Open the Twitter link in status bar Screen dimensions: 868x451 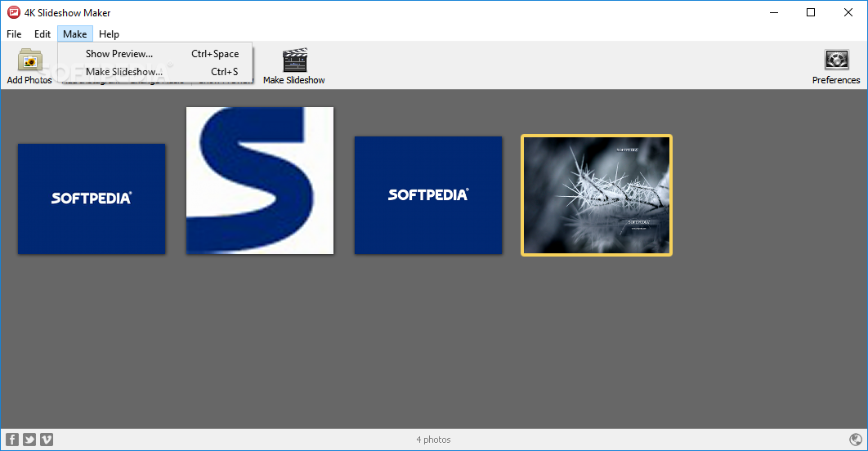pos(29,440)
